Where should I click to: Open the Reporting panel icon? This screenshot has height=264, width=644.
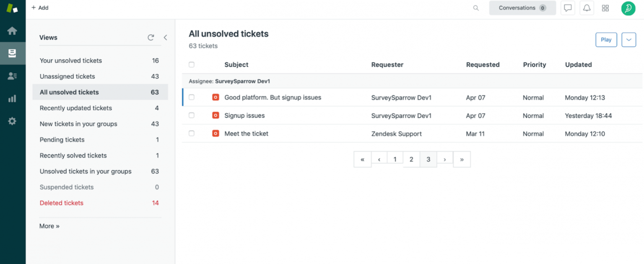click(x=13, y=98)
